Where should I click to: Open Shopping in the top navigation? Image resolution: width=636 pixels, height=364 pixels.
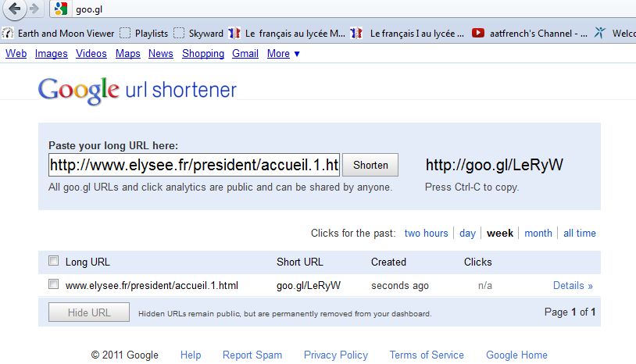click(203, 53)
